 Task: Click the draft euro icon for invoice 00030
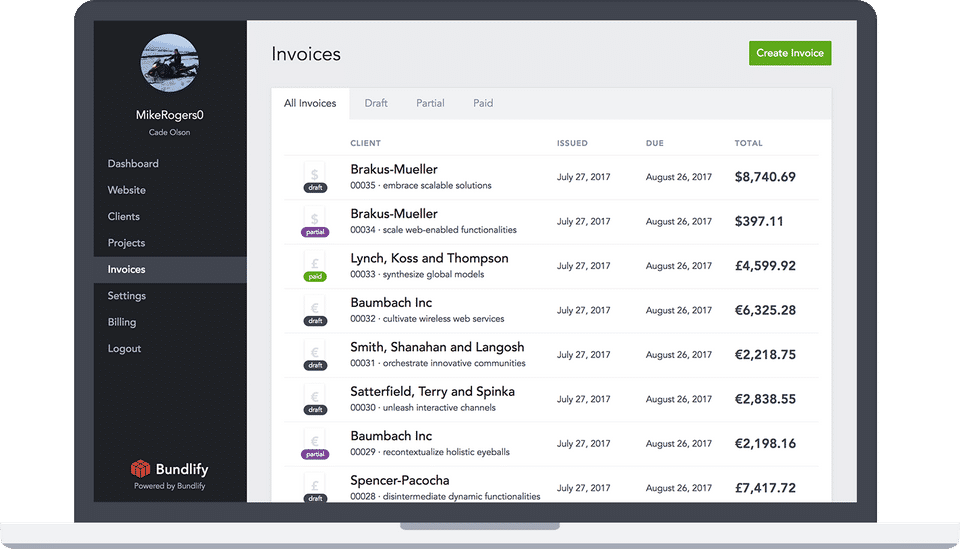(315, 400)
